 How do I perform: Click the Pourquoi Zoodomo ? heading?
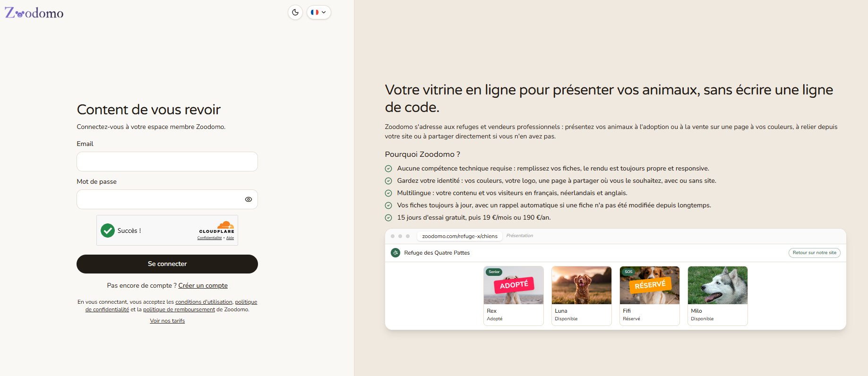click(422, 154)
